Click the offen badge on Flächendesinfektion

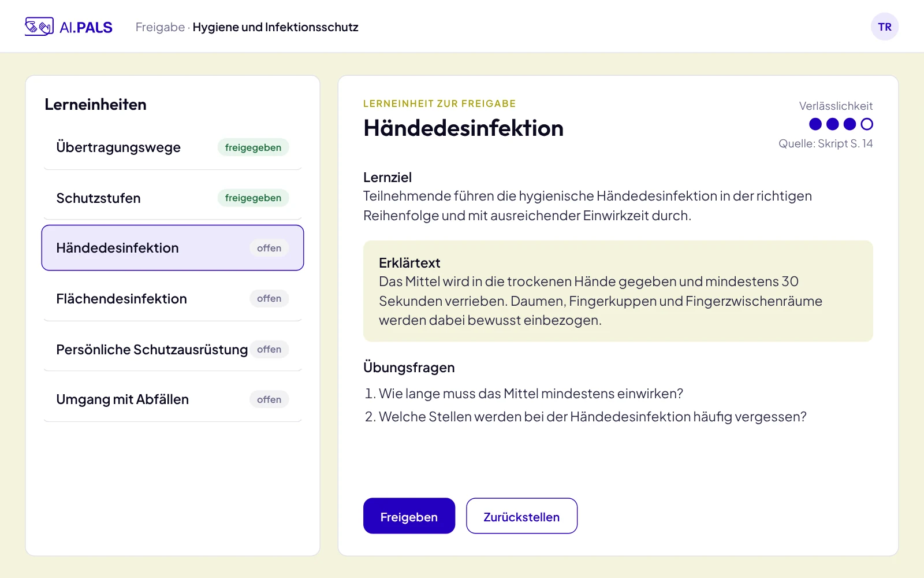tap(269, 298)
